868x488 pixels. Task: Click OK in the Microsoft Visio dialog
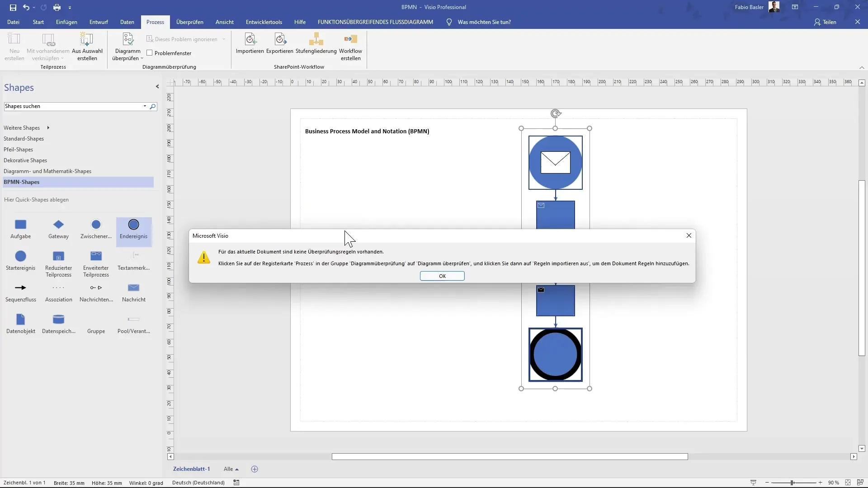point(442,276)
